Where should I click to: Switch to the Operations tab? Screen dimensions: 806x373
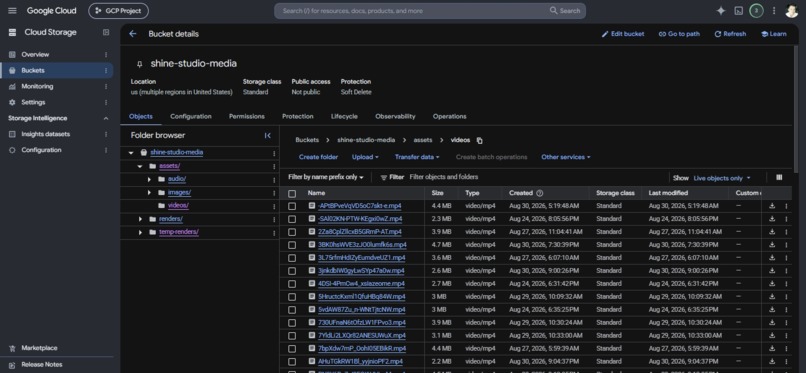pyautogui.click(x=449, y=117)
